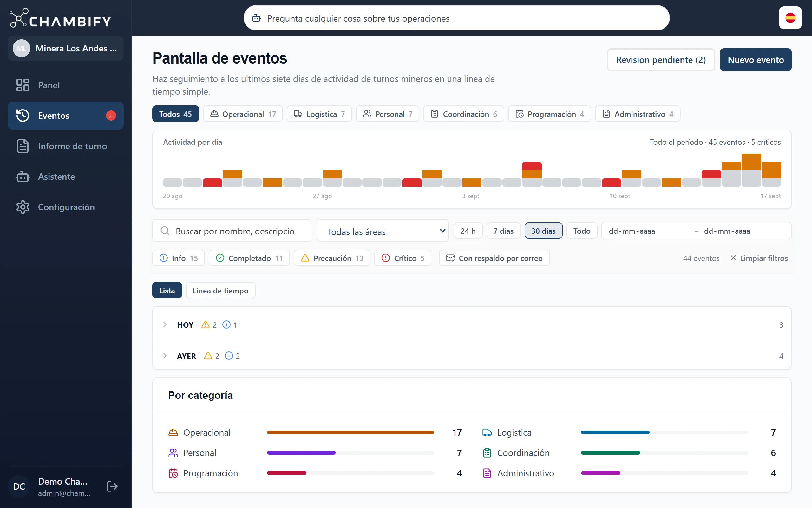Image resolution: width=812 pixels, height=508 pixels.
Task: Click the Pregunta cualquier cosa ask field
Action: (x=456, y=18)
